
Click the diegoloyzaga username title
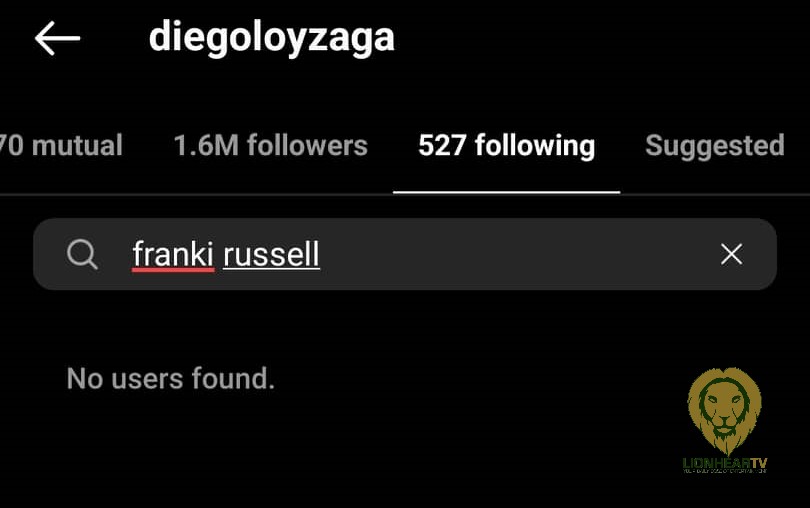(x=272, y=37)
